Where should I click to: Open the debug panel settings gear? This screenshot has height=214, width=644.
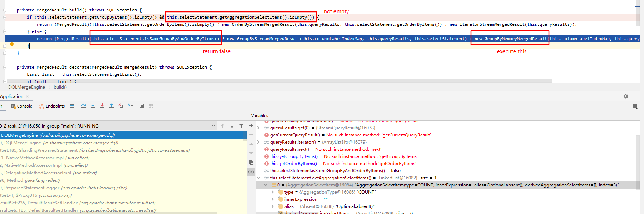(x=626, y=96)
